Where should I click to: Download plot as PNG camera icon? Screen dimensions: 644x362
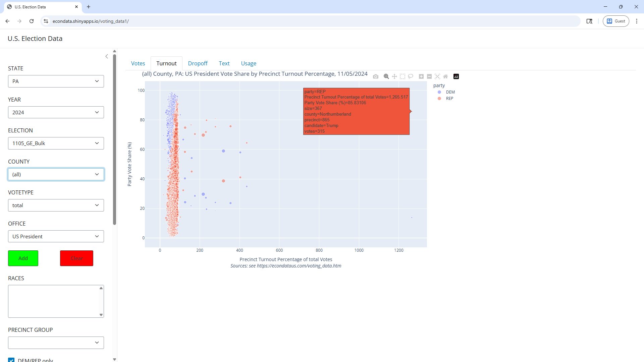pos(376,76)
